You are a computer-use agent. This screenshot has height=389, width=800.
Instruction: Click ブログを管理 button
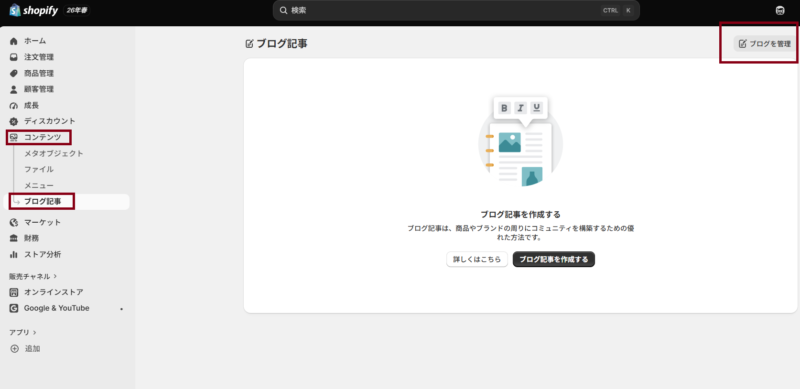click(x=764, y=44)
